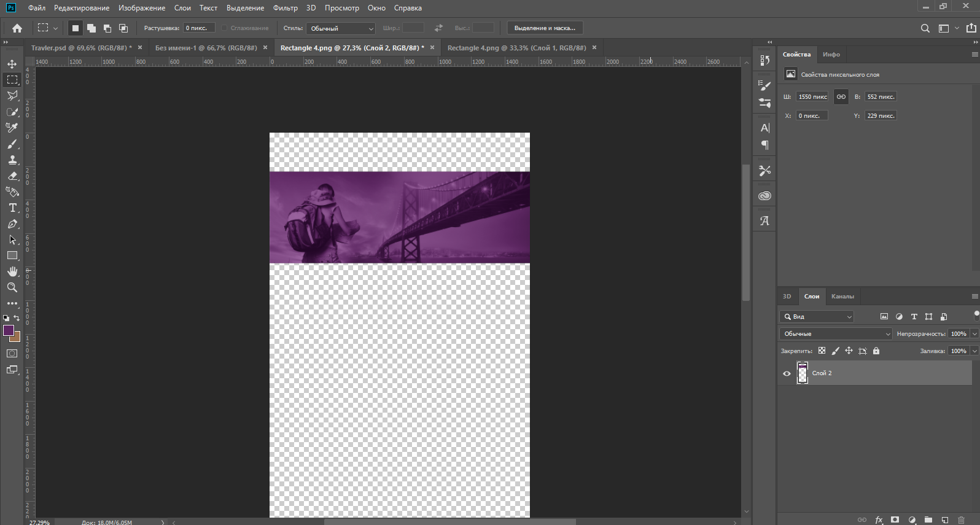Enable Add to selection mode
The height and width of the screenshot is (525, 980).
click(x=91, y=28)
